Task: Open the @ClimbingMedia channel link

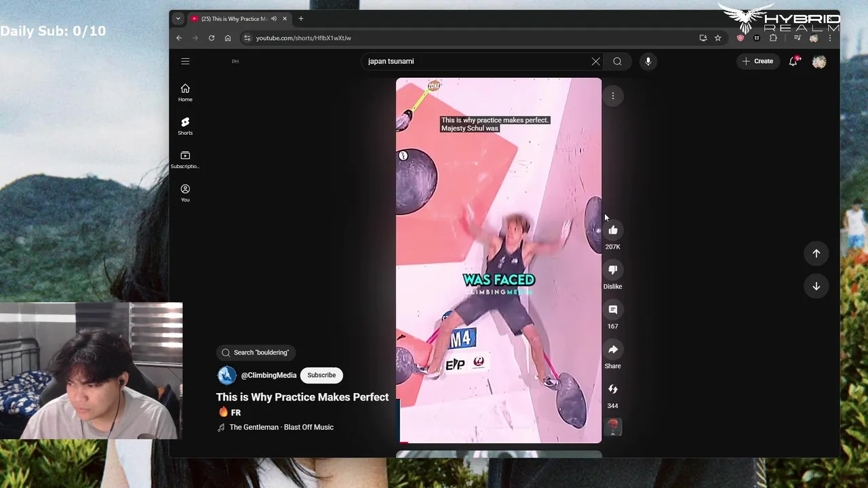Action: tap(269, 375)
